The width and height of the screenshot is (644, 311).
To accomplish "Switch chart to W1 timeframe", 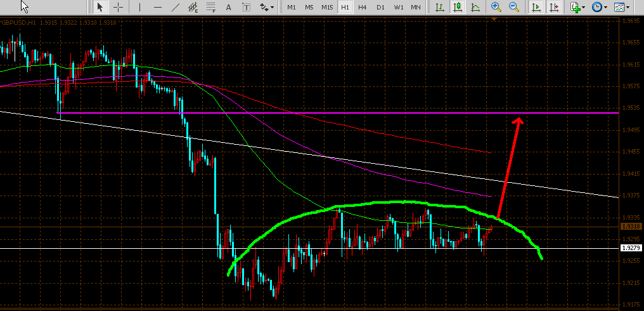I will click(399, 7).
